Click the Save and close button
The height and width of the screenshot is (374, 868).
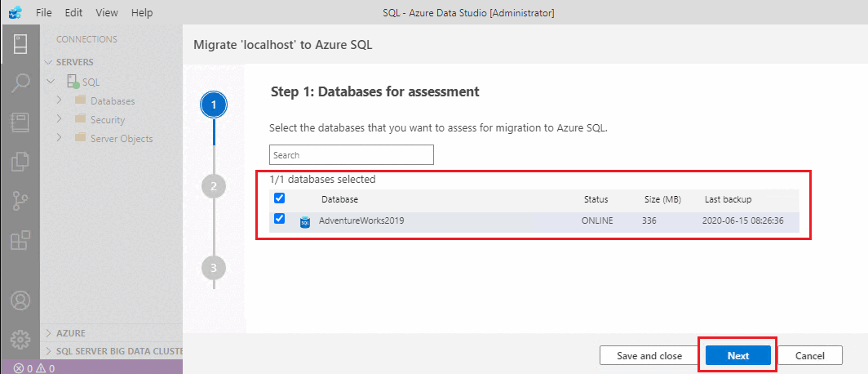click(x=649, y=355)
